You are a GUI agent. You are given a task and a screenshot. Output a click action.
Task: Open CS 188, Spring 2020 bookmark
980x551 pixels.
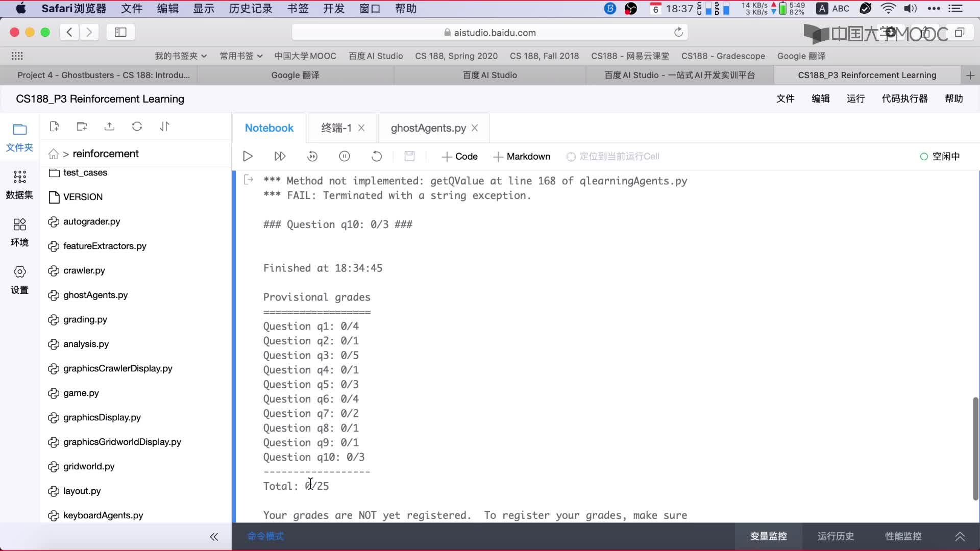456,56
